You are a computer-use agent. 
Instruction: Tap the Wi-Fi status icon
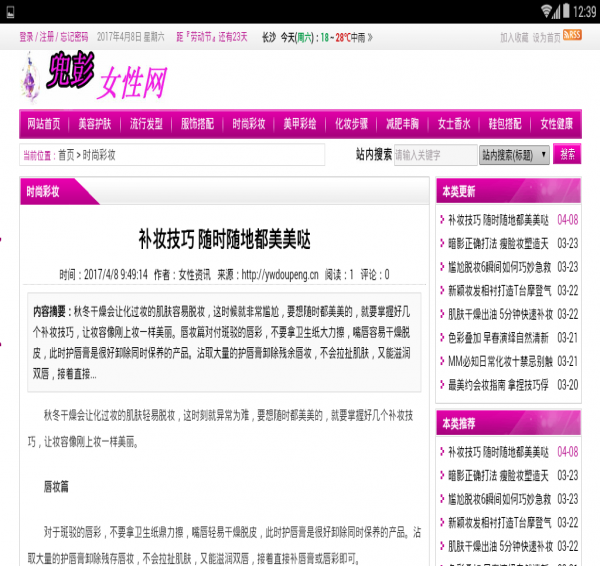(546, 11)
